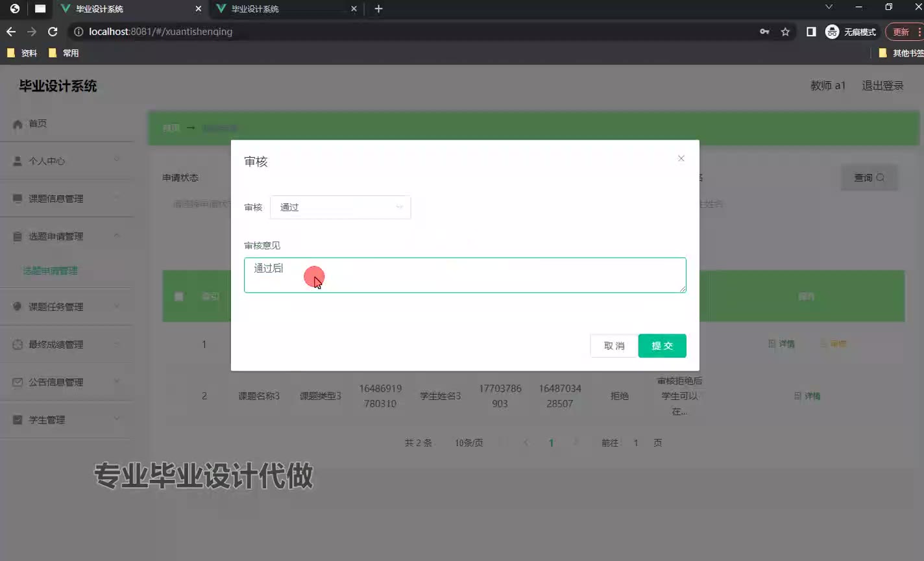924x561 pixels.
Task: Open 其他书签 bookmarks folder
Action: pos(901,53)
